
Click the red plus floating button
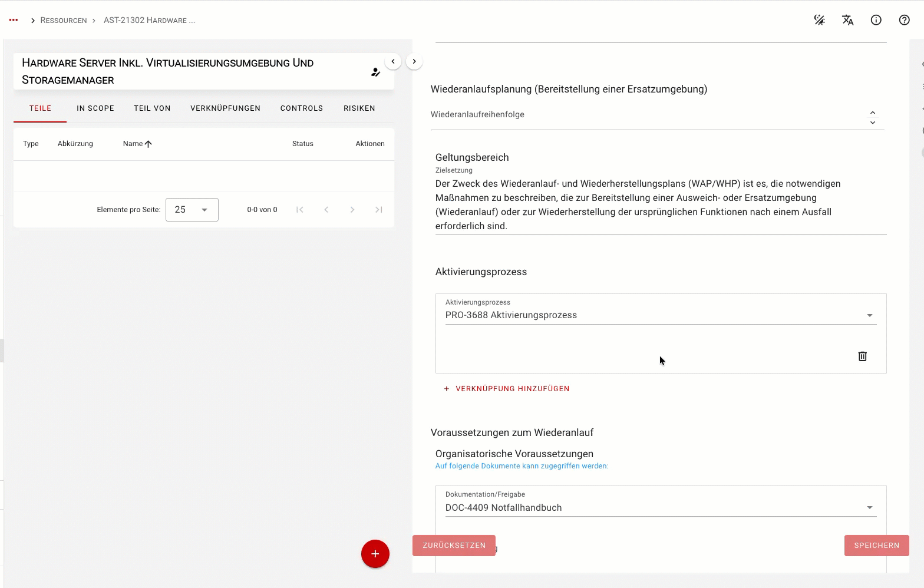[x=375, y=554]
